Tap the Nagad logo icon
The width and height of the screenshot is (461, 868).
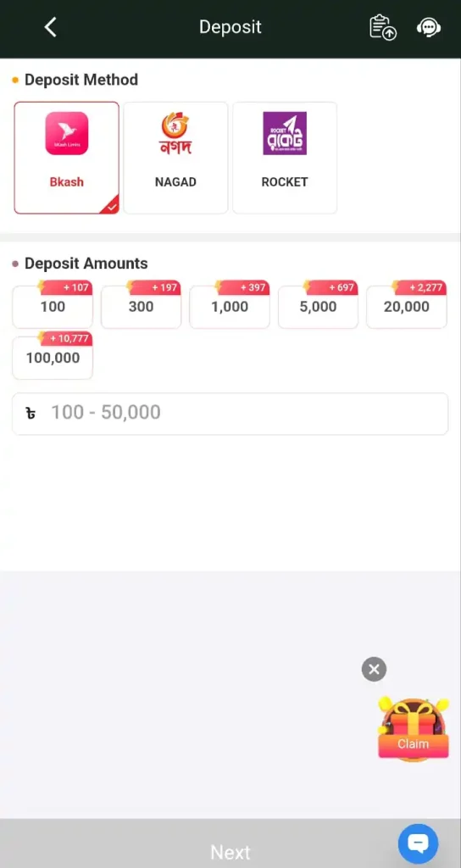pos(175,133)
